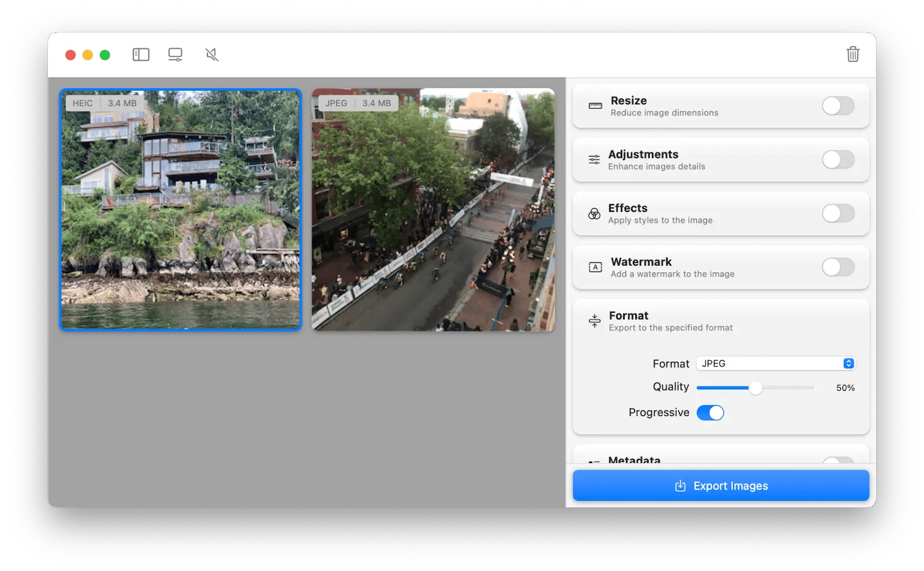Screen dimensions: 924x571
Task: Click the Quality slider handle
Action: 755,388
